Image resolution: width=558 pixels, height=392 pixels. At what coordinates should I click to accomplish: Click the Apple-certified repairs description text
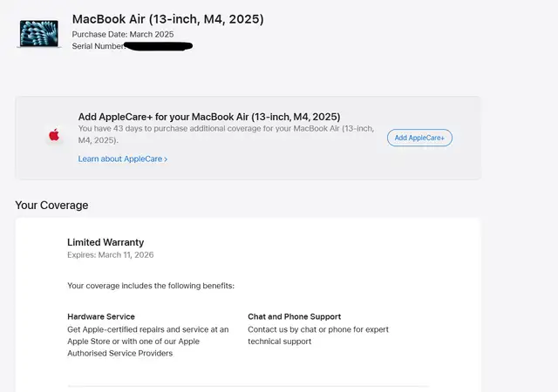tap(147, 341)
